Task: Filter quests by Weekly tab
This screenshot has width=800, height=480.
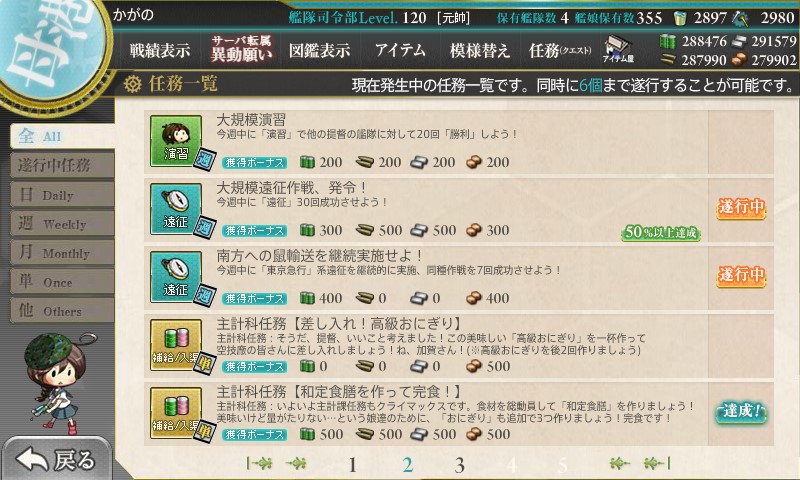Action: coord(62,223)
